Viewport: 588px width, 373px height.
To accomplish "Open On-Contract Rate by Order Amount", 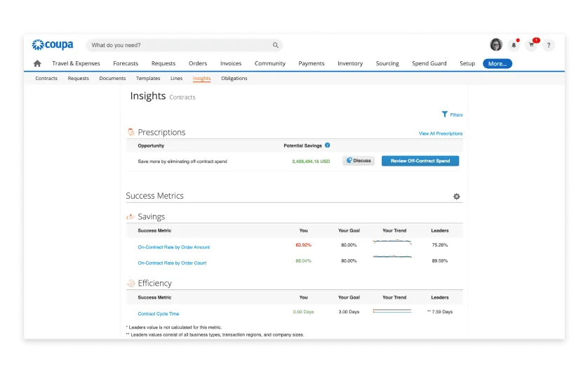I will point(174,247).
